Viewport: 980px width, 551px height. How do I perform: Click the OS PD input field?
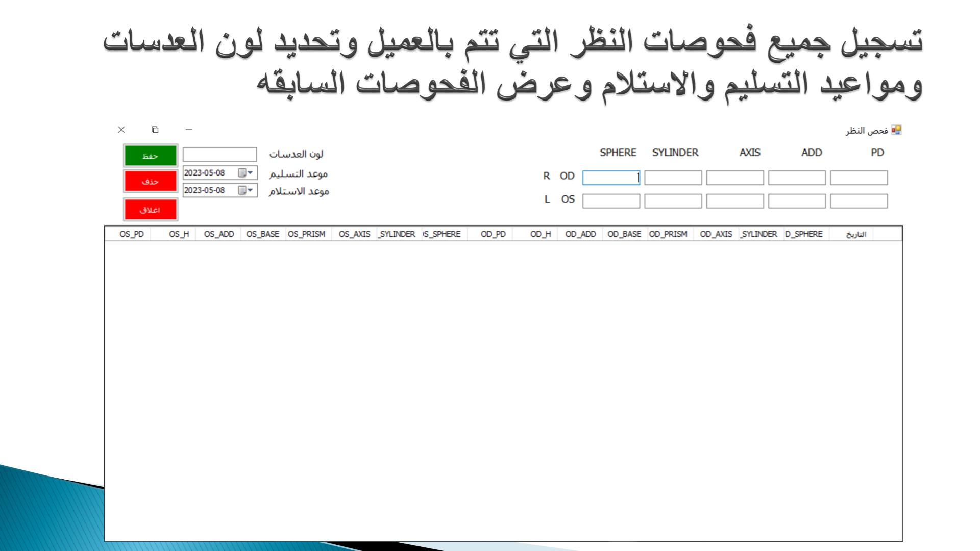pos(859,201)
